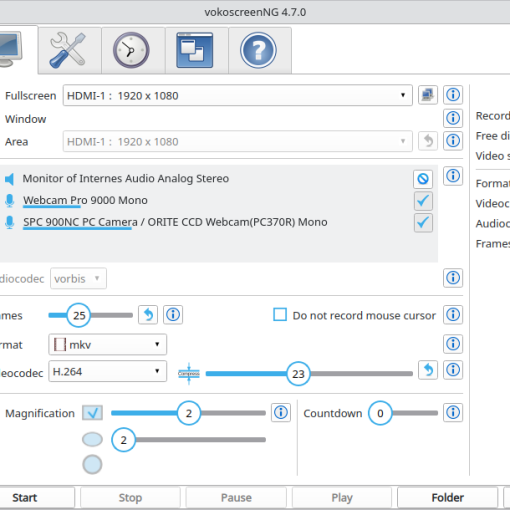The height and width of the screenshot is (510, 510).
Task: Open the overlapping windows tab icon
Action: [196, 50]
